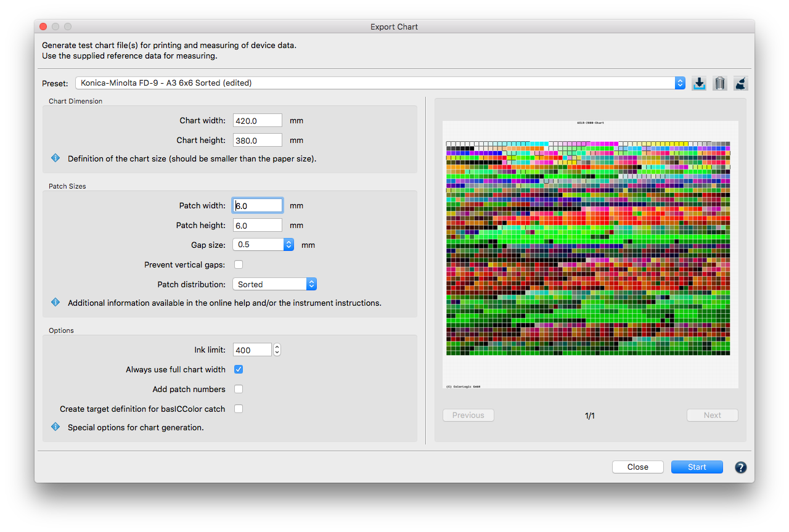Click the test chart preview thumbnail
Viewport: 789px width, 532px height.
(591, 254)
